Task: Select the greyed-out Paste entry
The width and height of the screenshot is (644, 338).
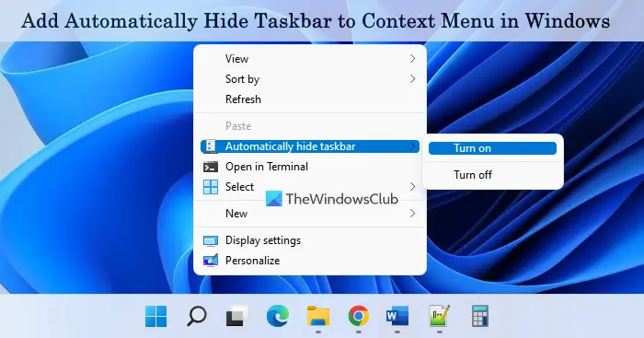Action: point(310,126)
